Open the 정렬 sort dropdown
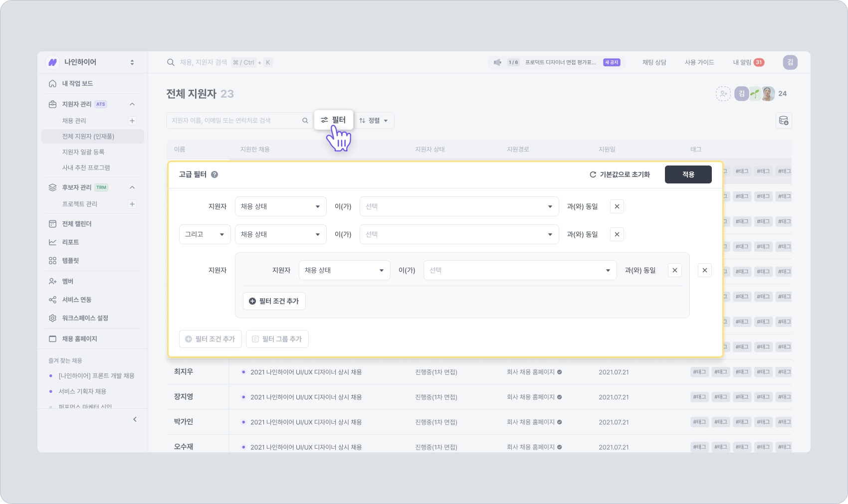 374,121
